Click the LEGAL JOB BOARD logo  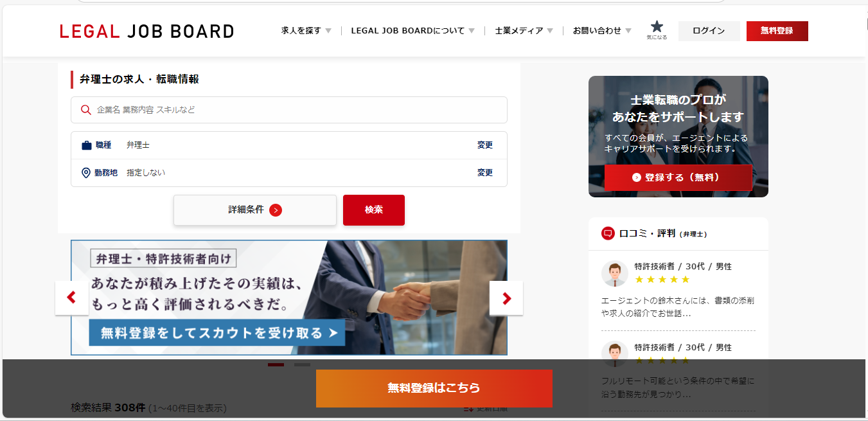(x=146, y=31)
